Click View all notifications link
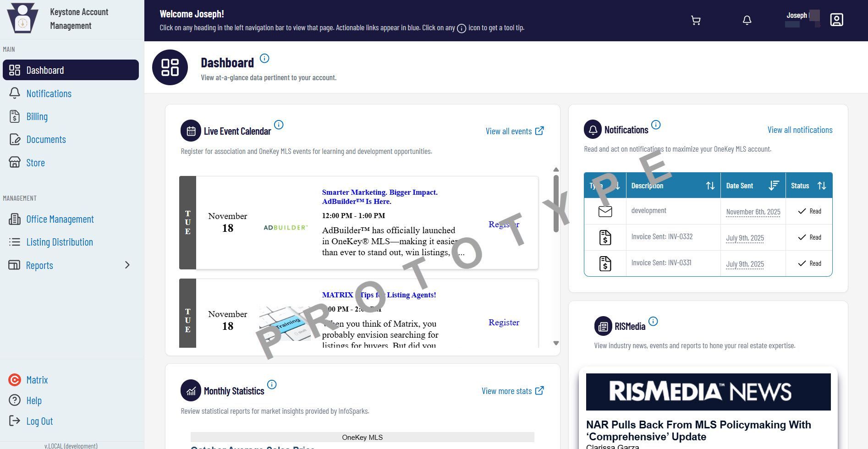This screenshot has width=868, height=449. tap(800, 130)
